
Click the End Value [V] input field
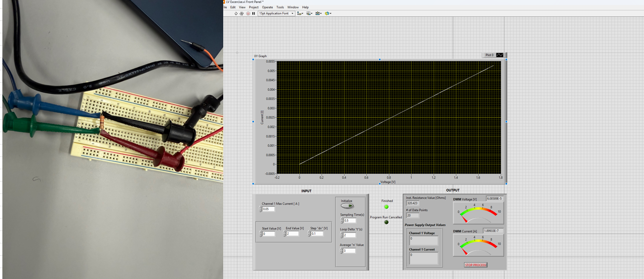click(x=293, y=234)
